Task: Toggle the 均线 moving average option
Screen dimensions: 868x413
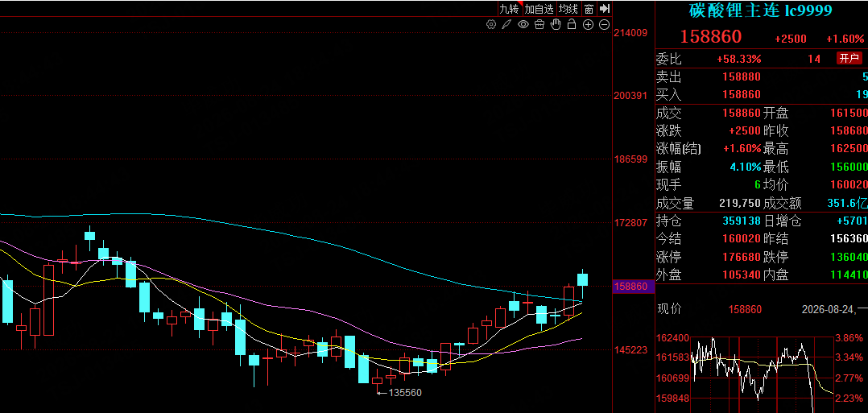Action: pyautogui.click(x=568, y=9)
